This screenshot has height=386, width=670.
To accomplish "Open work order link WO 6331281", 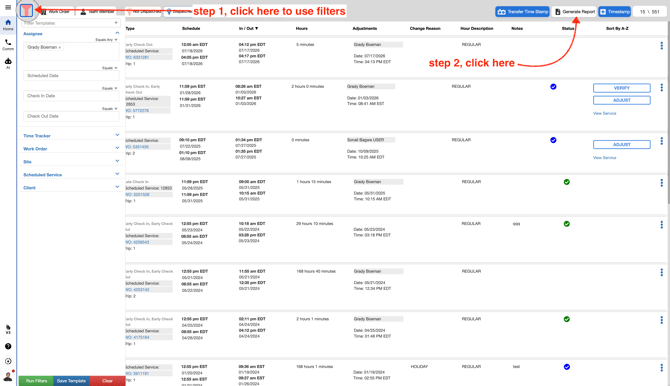I will [137, 57].
